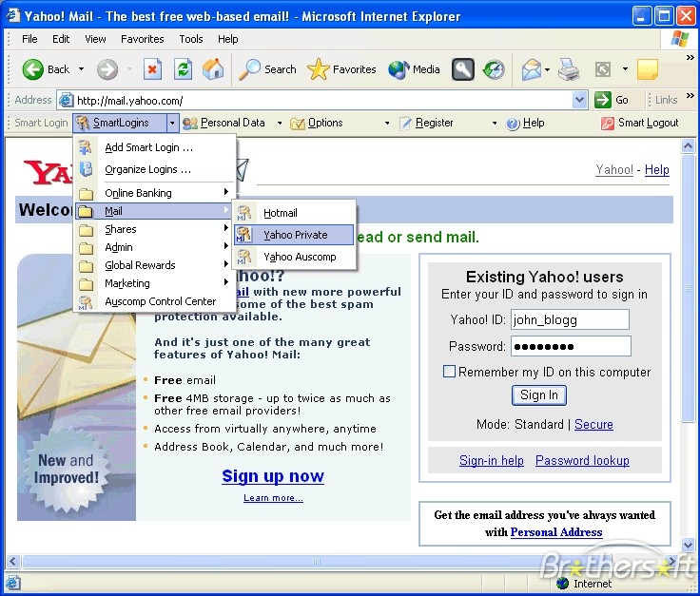Open the Search toolbar button
Image resolution: width=700 pixels, height=596 pixels.
pos(267,69)
